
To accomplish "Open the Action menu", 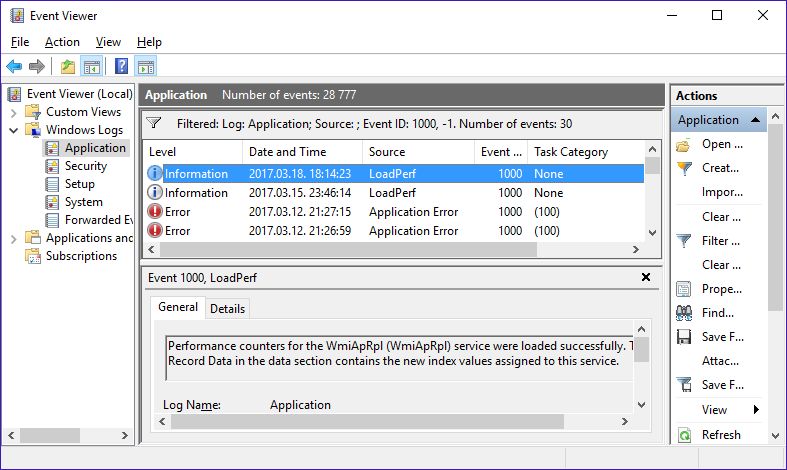I will pos(62,42).
